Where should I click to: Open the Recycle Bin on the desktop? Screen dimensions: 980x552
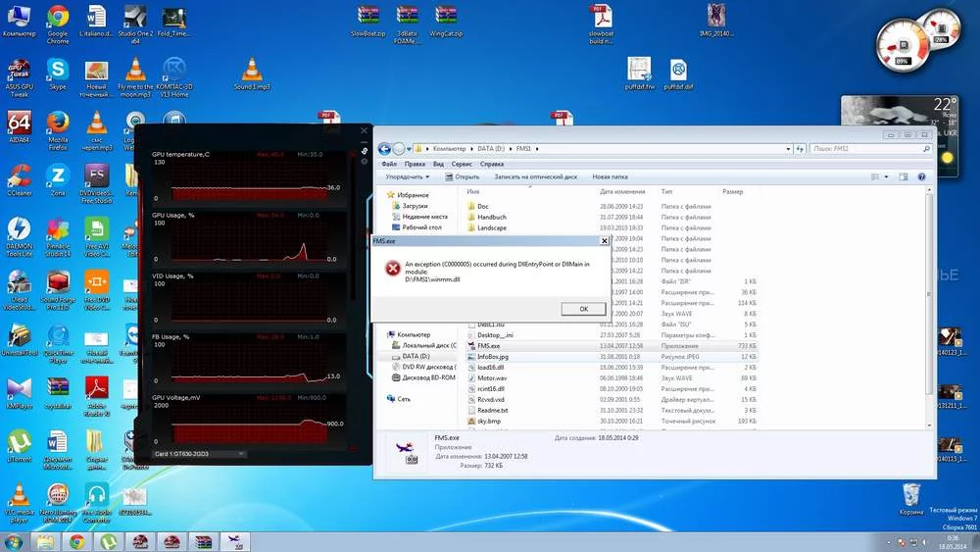[910, 493]
